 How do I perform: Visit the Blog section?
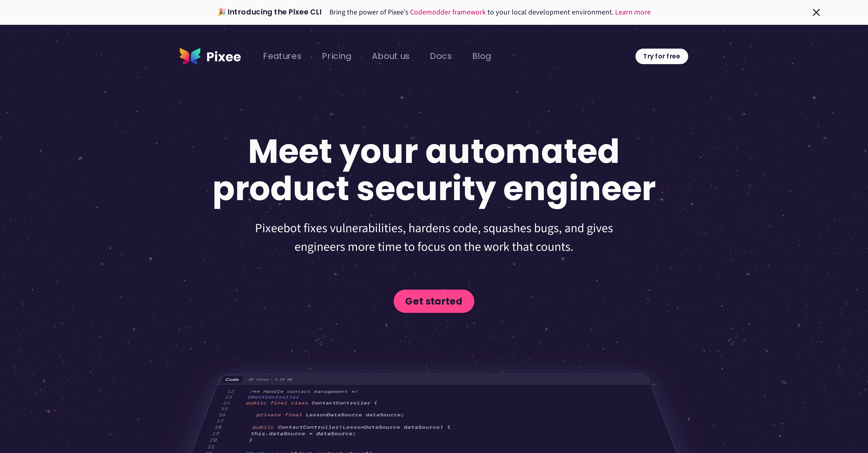[x=482, y=56]
